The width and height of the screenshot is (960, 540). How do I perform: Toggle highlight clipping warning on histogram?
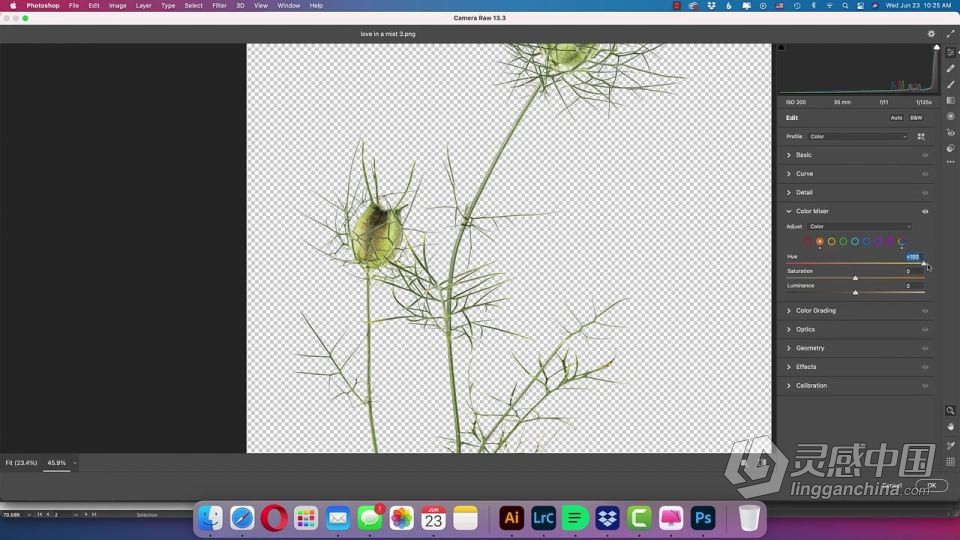pyautogui.click(x=936, y=47)
